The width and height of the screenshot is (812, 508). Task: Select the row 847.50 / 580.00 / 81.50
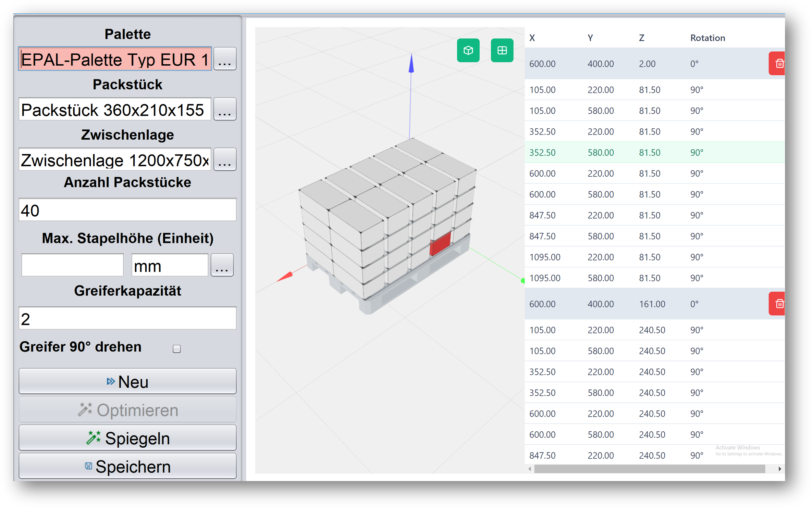coord(655,236)
